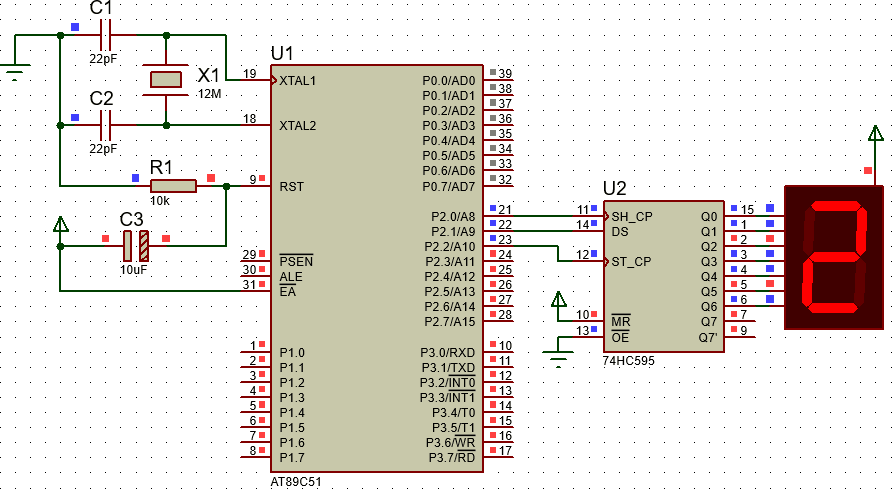Click the XTAL1 pin label
895x493 pixels.
(x=297, y=81)
